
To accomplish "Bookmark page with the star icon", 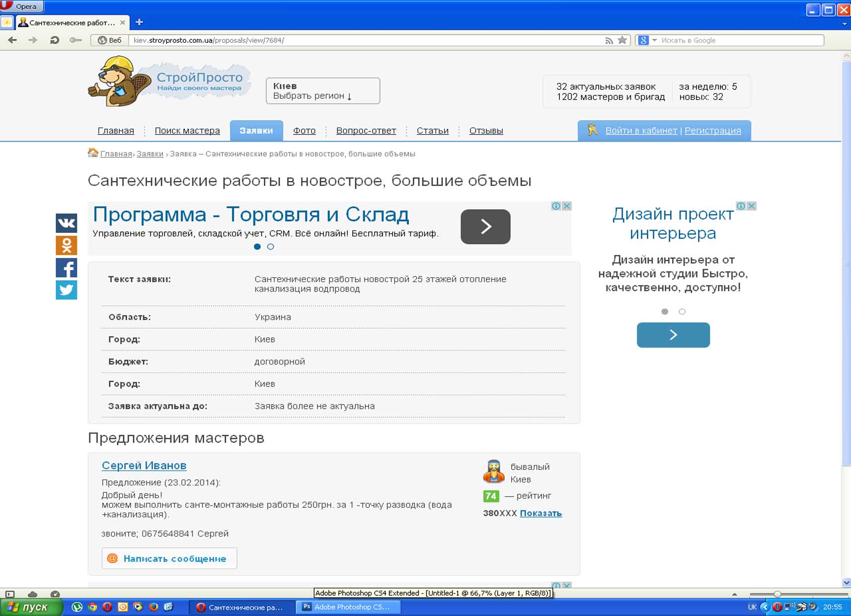I will (622, 40).
